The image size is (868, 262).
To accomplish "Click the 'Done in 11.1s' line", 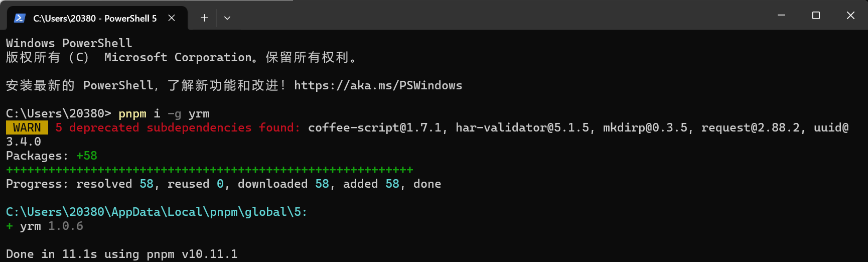I will [x=122, y=254].
